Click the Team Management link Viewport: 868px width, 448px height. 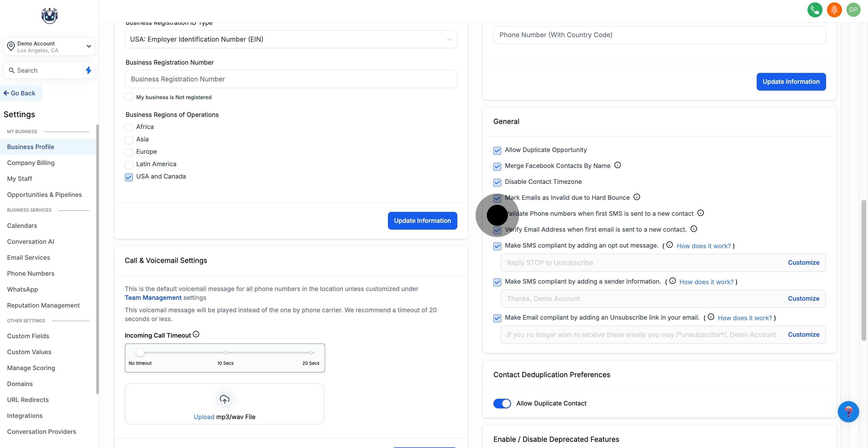coord(153,297)
